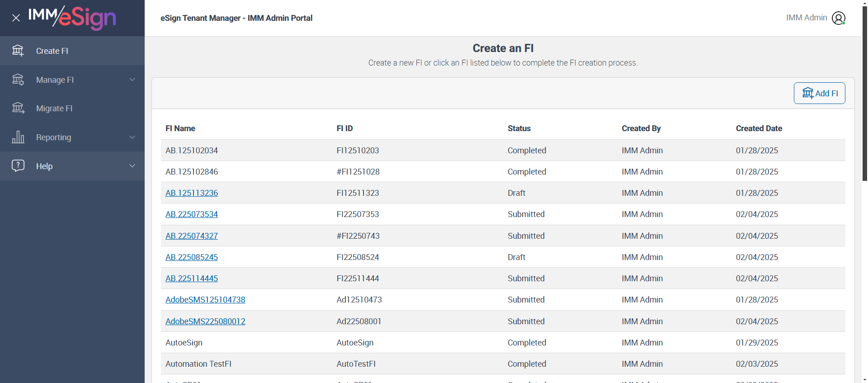Screen dimensions: 868x383
Task: Open the AB.225085245 FI link
Action: (192, 257)
